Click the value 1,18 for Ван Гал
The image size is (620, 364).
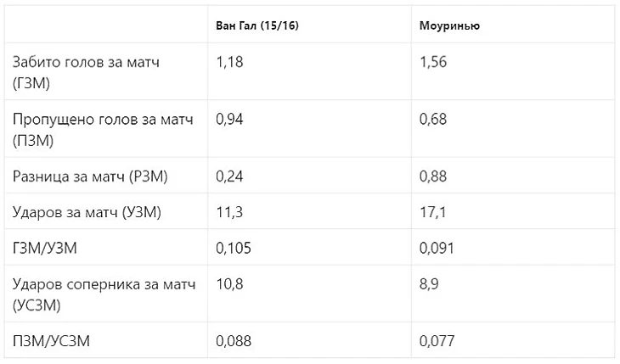point(230,62)
